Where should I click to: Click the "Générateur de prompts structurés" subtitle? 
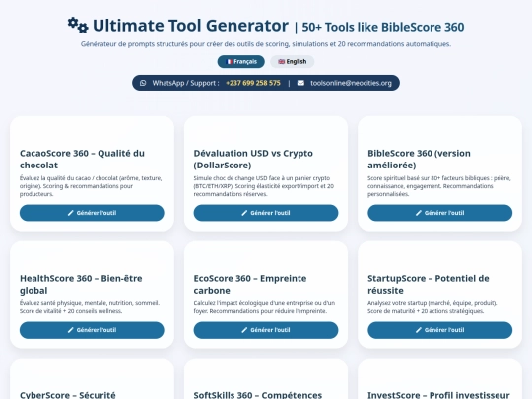point(266,44)
